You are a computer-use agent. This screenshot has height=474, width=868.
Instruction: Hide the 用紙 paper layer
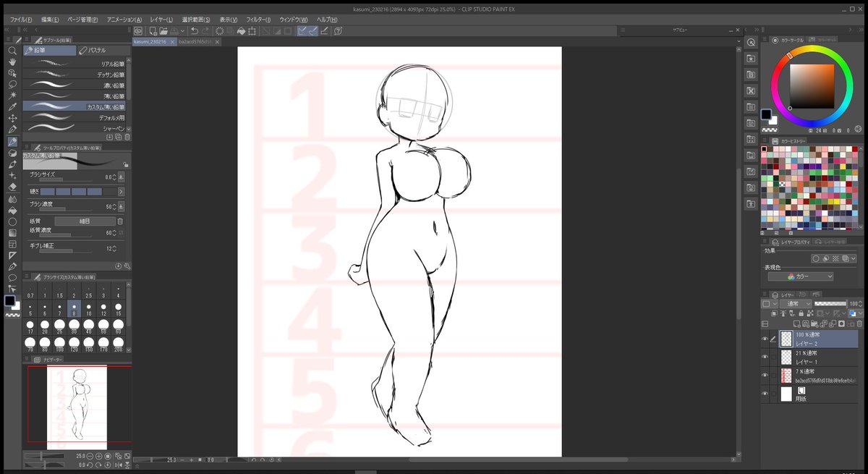tap(765, 393)
